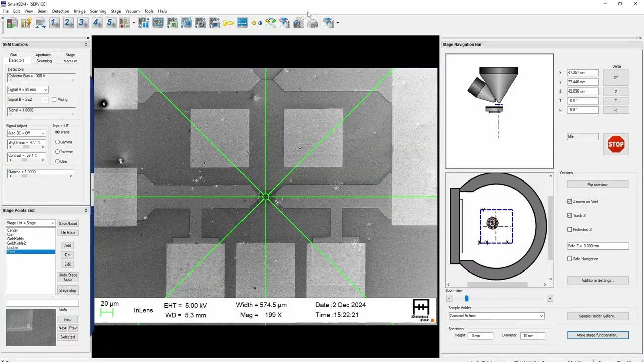Click the X position 47.257 mm field

(x=583, y=73)
